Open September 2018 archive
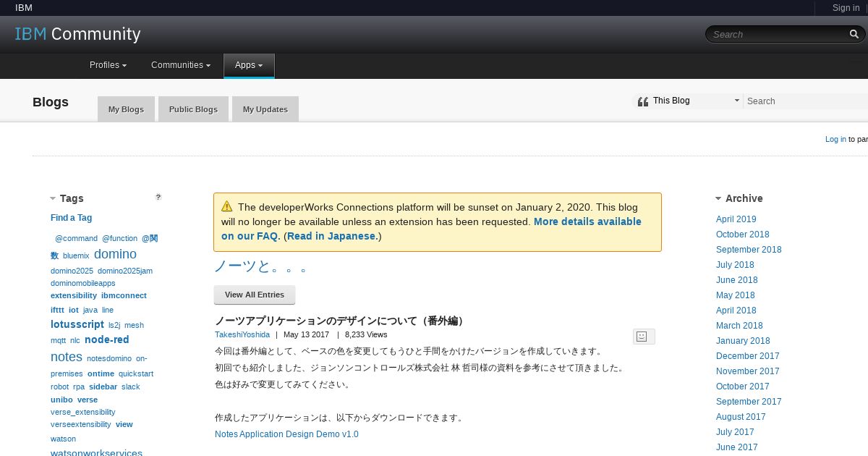 [749, 250]
